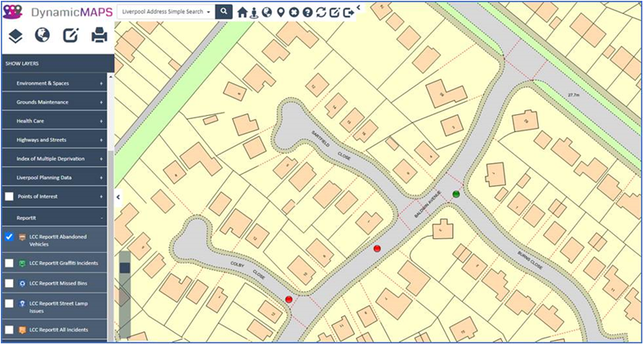
Task: Click the ReportIt group label
Action: tap(26, 218)
